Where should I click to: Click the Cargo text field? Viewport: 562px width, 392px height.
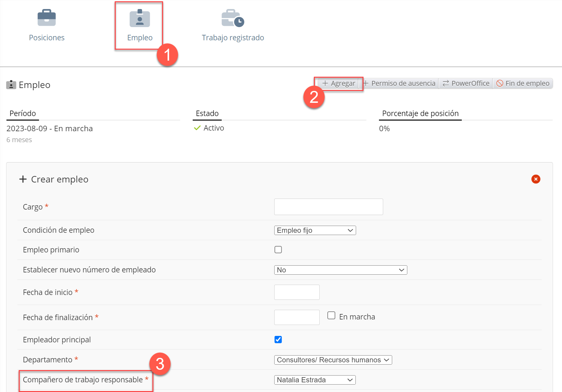[x=328, y=207]
